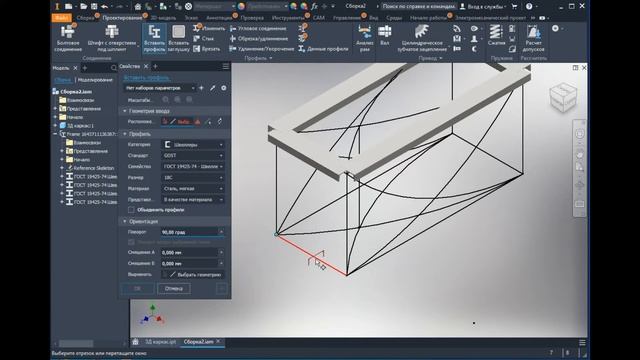The width and height of the screenshot is (640, 360).
Task: Launch Frame Analysis (Анализ рам)
Action: point(364,38)
